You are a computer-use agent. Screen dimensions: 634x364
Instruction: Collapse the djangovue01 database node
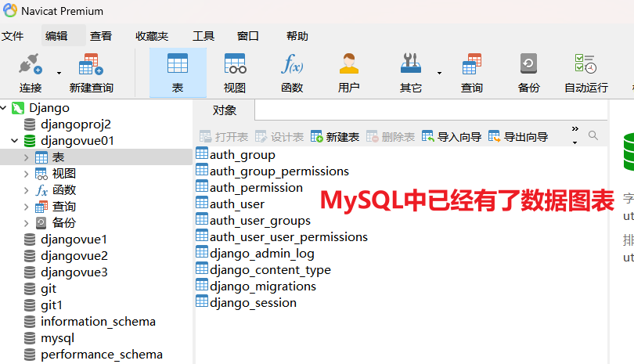coord(15,141)
